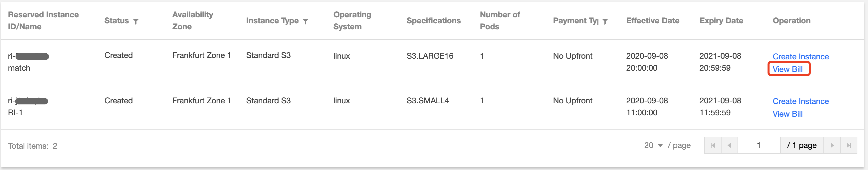Go to the next page arrow
The height and width of the screenshot is (170, 868).
click(832, 145)
